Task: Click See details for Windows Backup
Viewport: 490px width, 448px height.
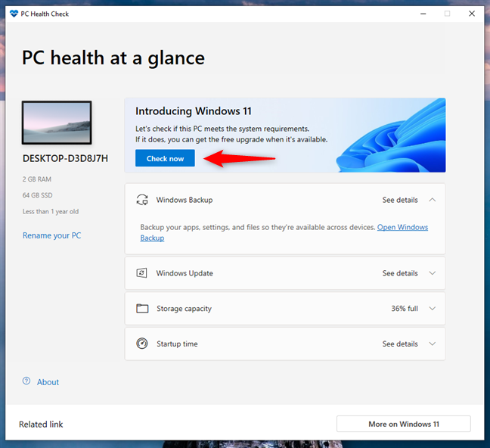Action: [400, 200]
